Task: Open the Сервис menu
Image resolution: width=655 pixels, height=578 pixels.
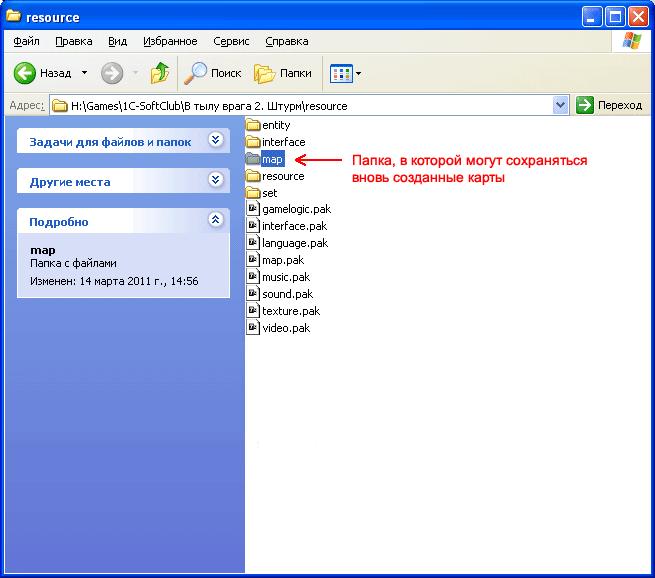Action: pyautogui.click(x=231, y=41)
